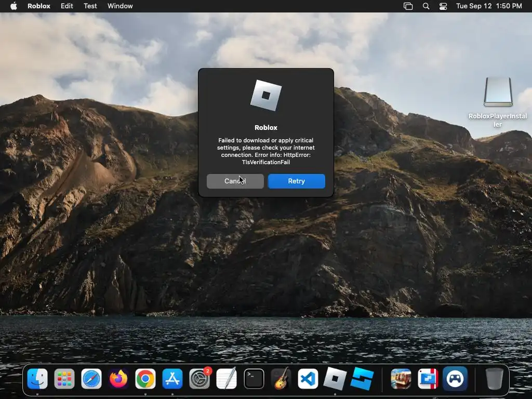Open the Window menu
532x399 pixels.
point(120,6)
